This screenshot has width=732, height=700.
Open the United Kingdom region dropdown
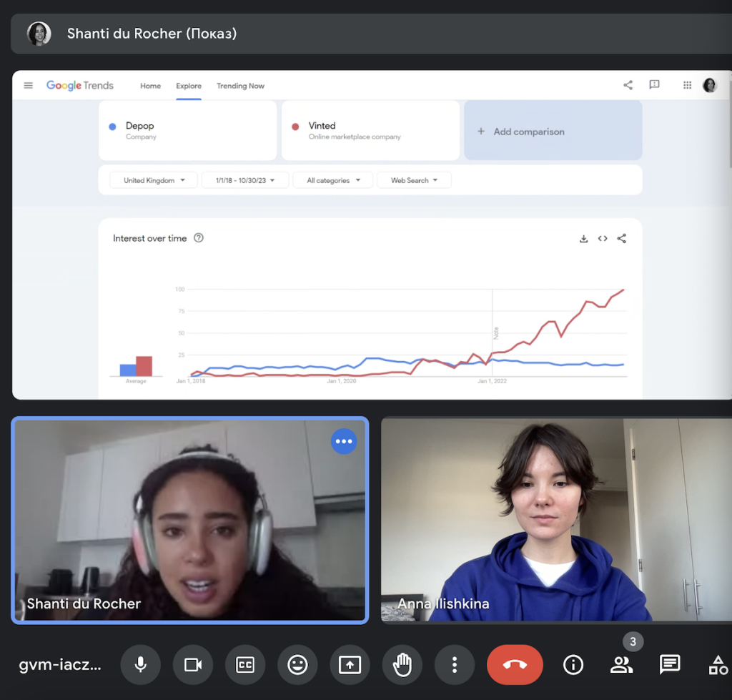(x=154, y=180)
